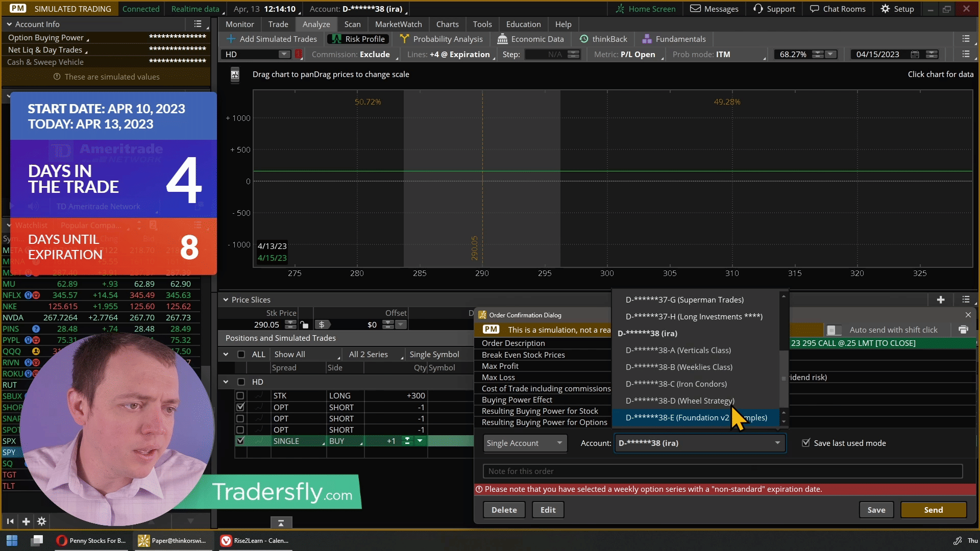
Task: Increase the 68.27% probability range stepper
Action: [818, 52]
